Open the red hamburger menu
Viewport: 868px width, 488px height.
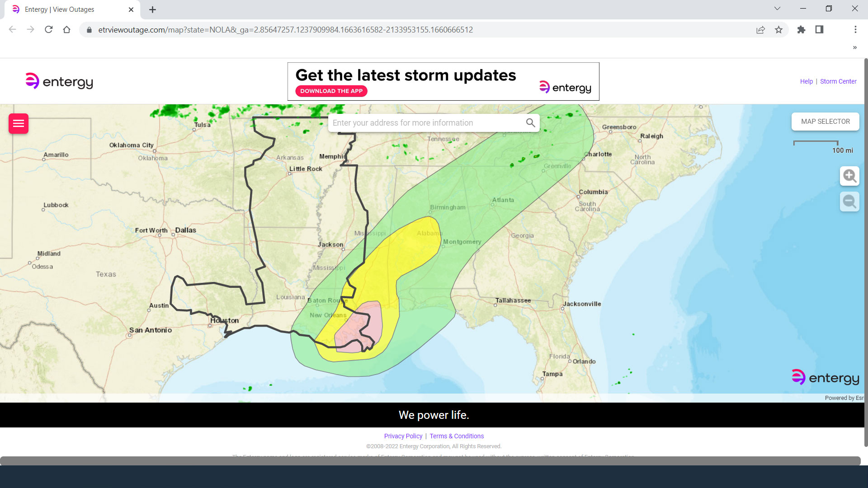tap(19, 123)
